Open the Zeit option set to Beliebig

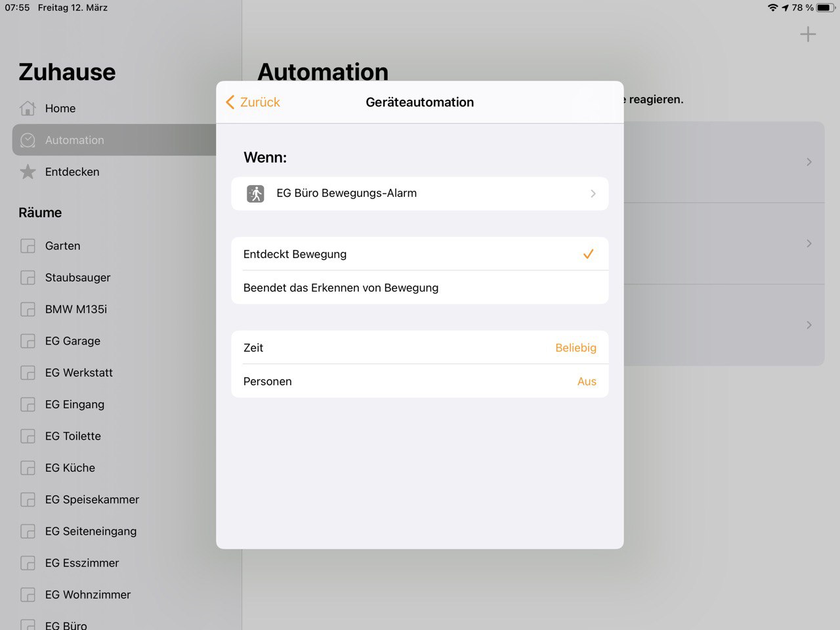[x=575, y=348]
